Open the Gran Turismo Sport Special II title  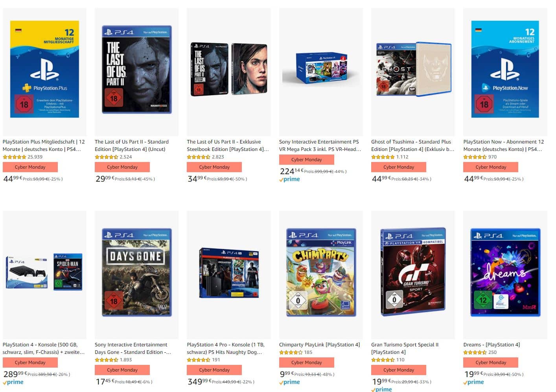pos(404,348)
